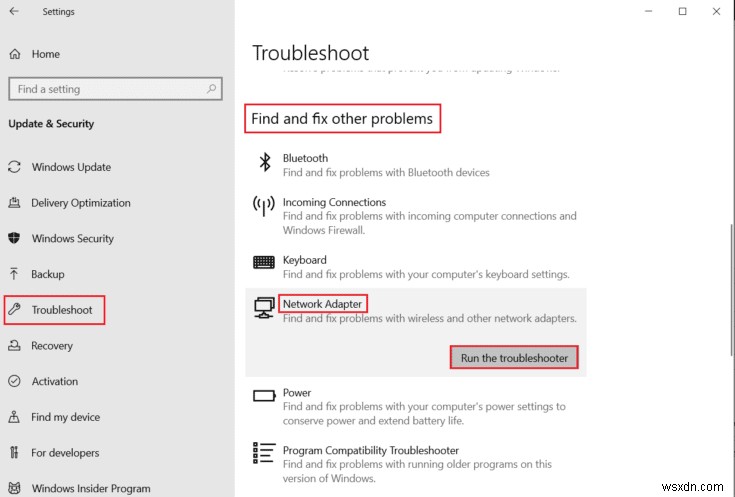Screen dimensions: 735x497
Task: Open the For developers settings
Action: tap(65, 453)
